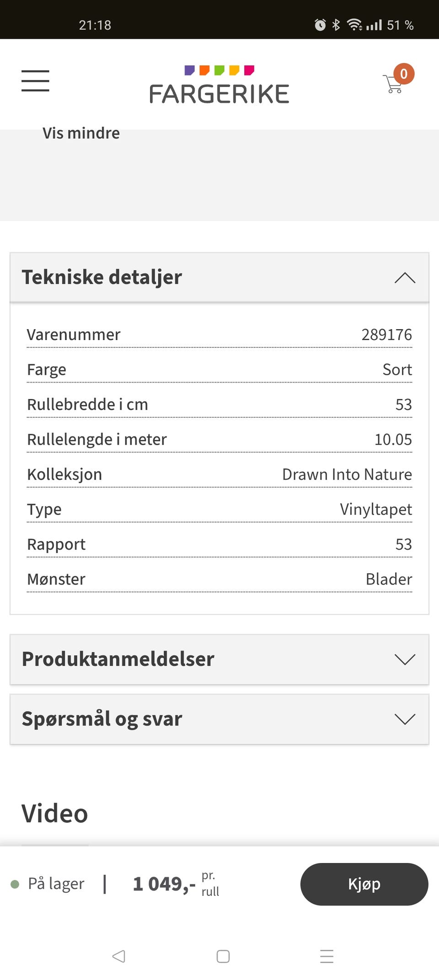This screenshot has height=980, width=439.
Task: Tap the price 1 049,- per rull
Action: pos(165,884)
